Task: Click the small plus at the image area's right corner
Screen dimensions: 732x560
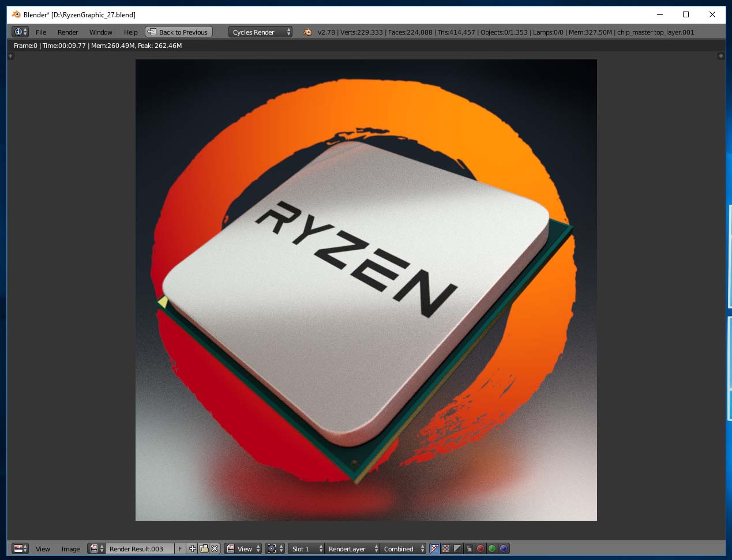Action: [x=720, y=56]
